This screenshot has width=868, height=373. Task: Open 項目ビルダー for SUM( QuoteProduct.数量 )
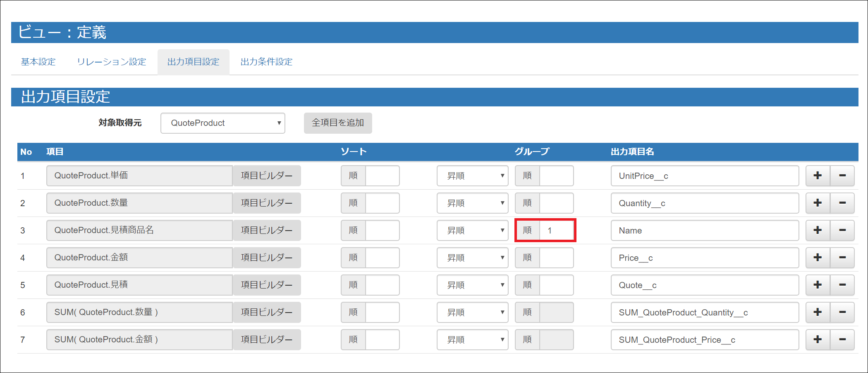pos(266,312)
